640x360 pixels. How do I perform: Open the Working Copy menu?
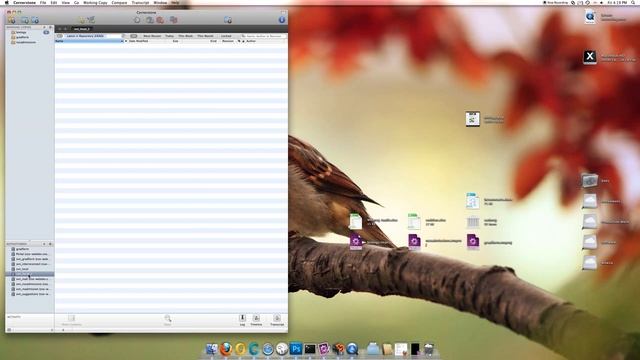coord(95,2)
